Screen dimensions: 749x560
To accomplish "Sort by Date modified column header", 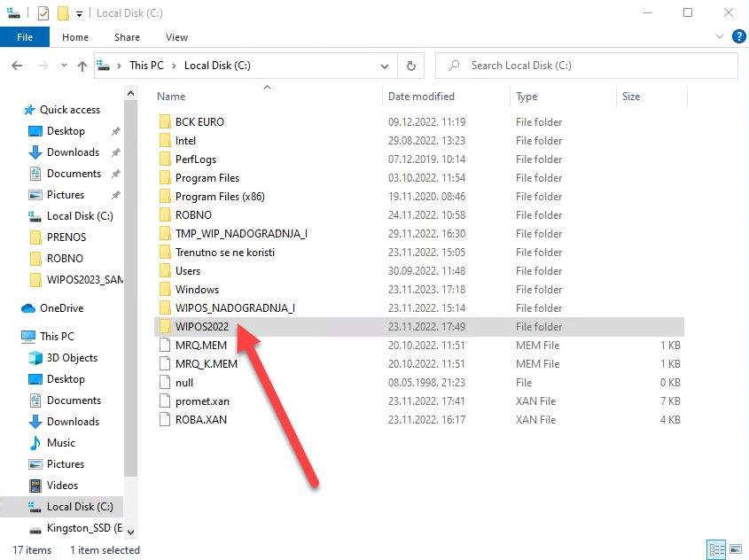I will [421, 97].
